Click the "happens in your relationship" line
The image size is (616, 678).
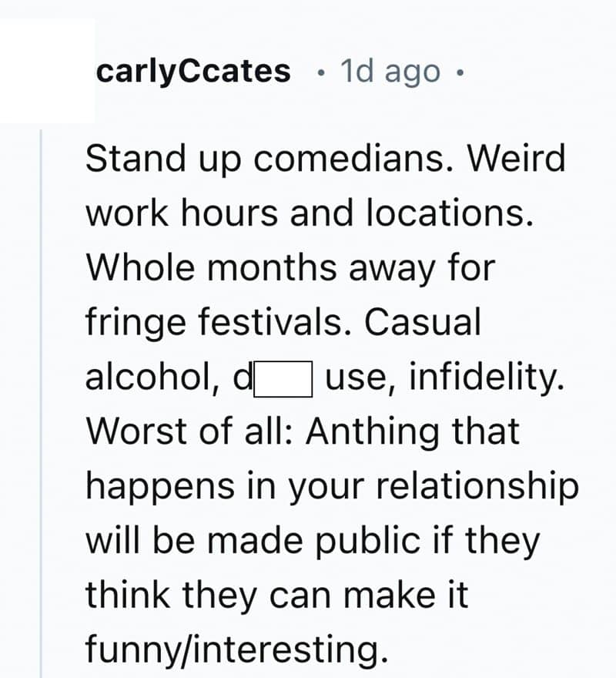pos(331,487)
